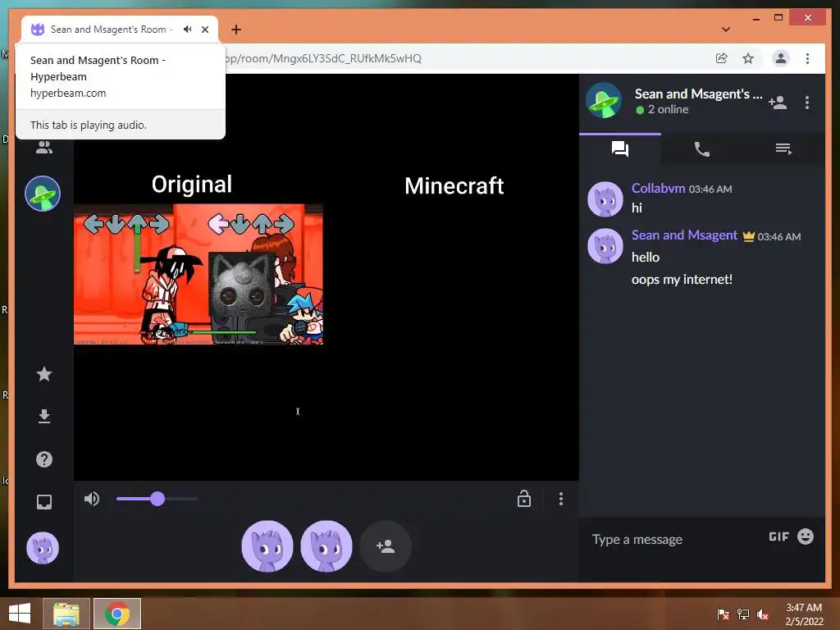Mute the room volume speaker
The width and height of the screenshot is (840, 630).
(92, 499)
